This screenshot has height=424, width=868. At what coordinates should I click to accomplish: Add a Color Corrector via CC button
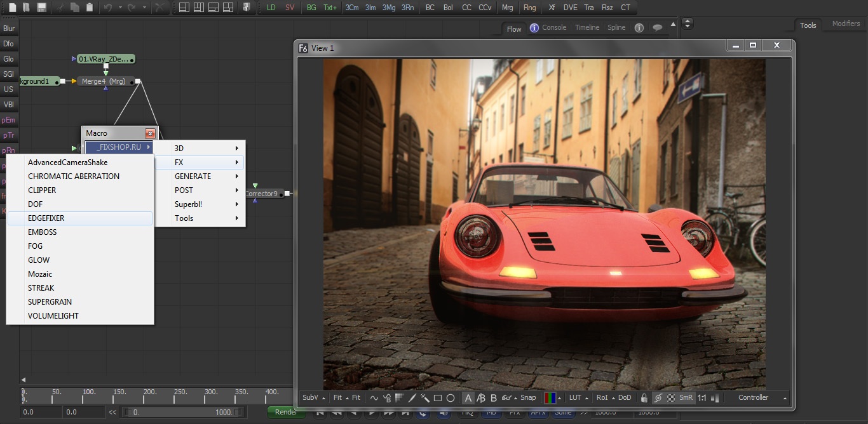click(466, 8)
